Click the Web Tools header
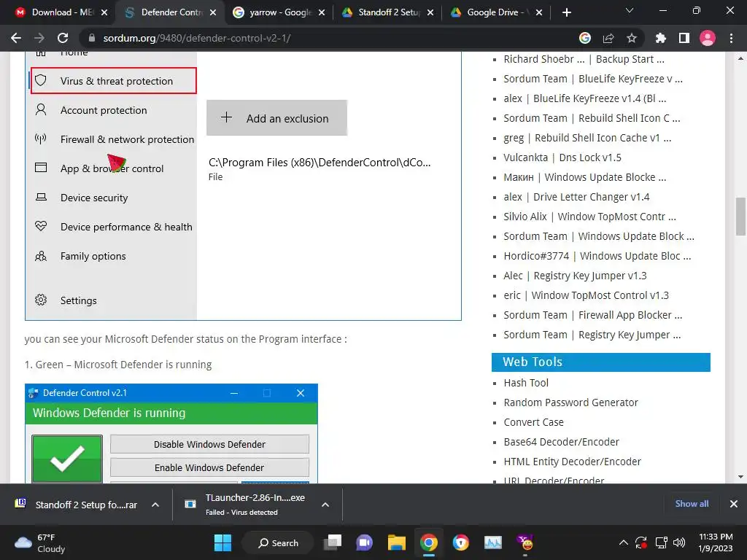Screen dimensions: 747x560 601,362
